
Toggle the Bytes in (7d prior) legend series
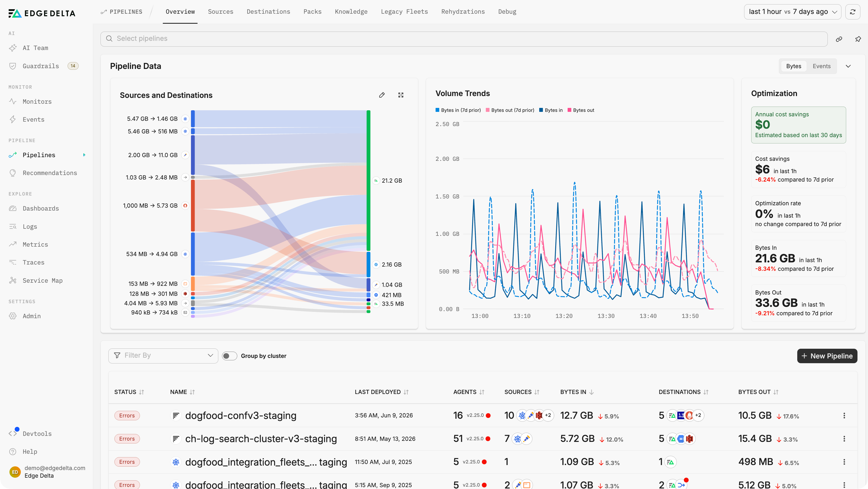(458, 110)
